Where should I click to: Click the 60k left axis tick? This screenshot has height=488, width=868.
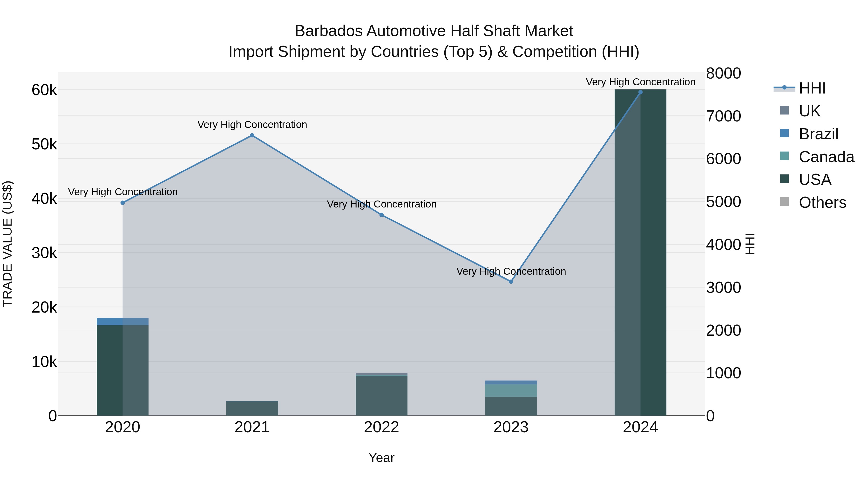click(44, 90)
